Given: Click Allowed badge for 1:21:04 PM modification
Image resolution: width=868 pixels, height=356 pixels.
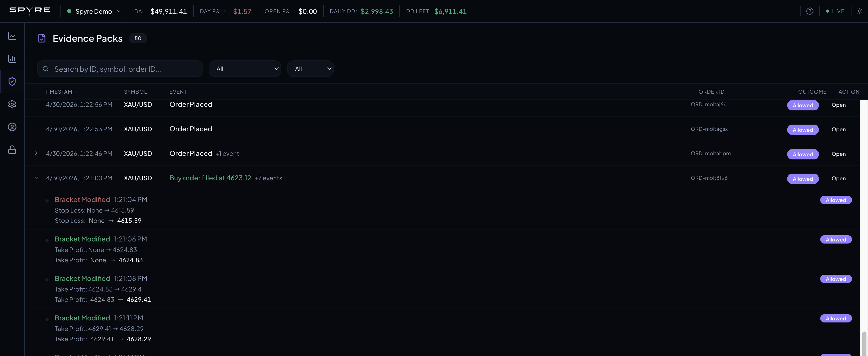Looking at the screenshot, I should click(836, 200).
